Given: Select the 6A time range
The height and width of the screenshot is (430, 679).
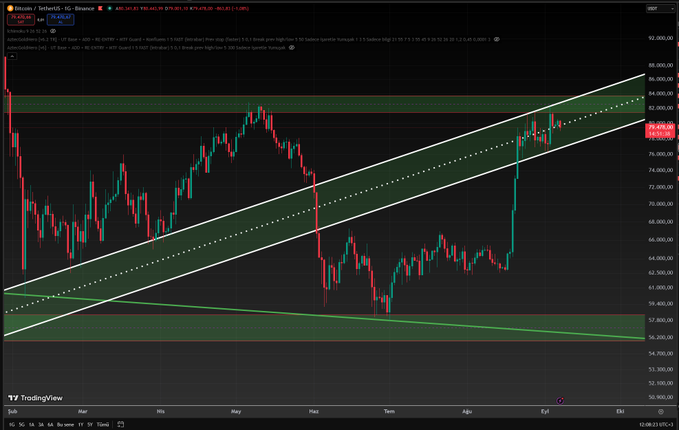Looking at the screenshot, I should pyautogui.click(x=50, y=425).
